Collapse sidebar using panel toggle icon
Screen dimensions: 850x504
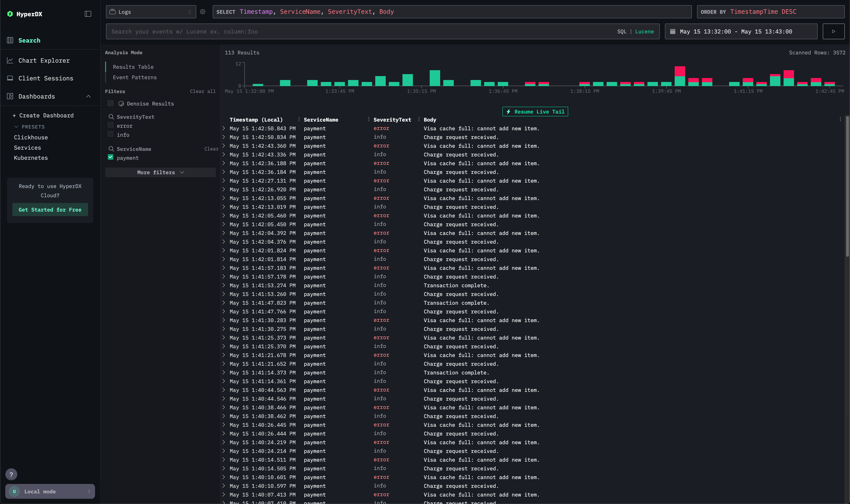coord(88,14)
